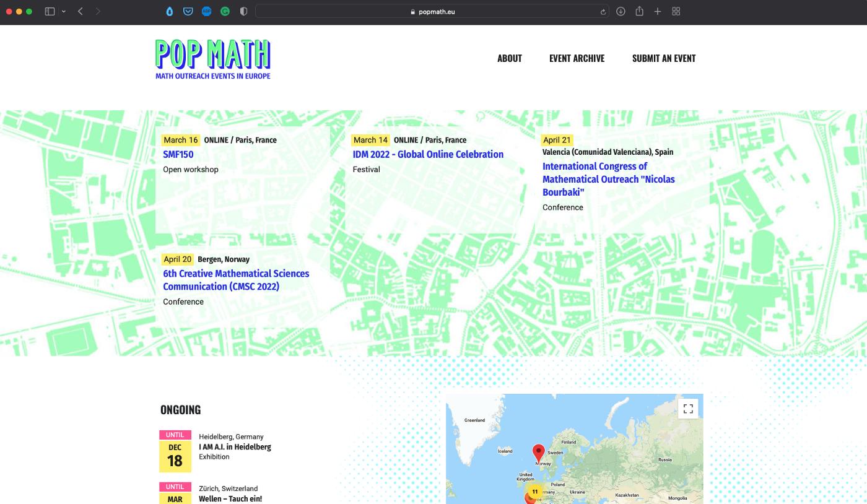
Task: Open the SMF150 event link
Action: [x=178, y=155]
